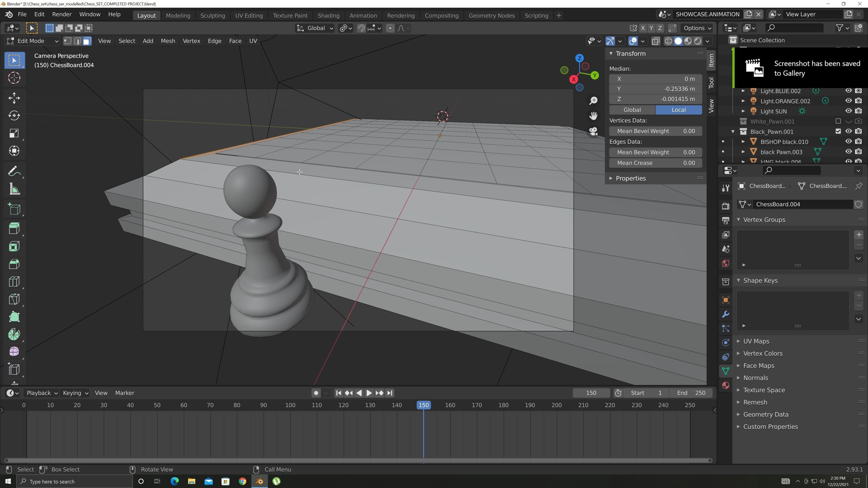Adjust the Vertices Mean Bevel Weight slider

click(655, 131)
